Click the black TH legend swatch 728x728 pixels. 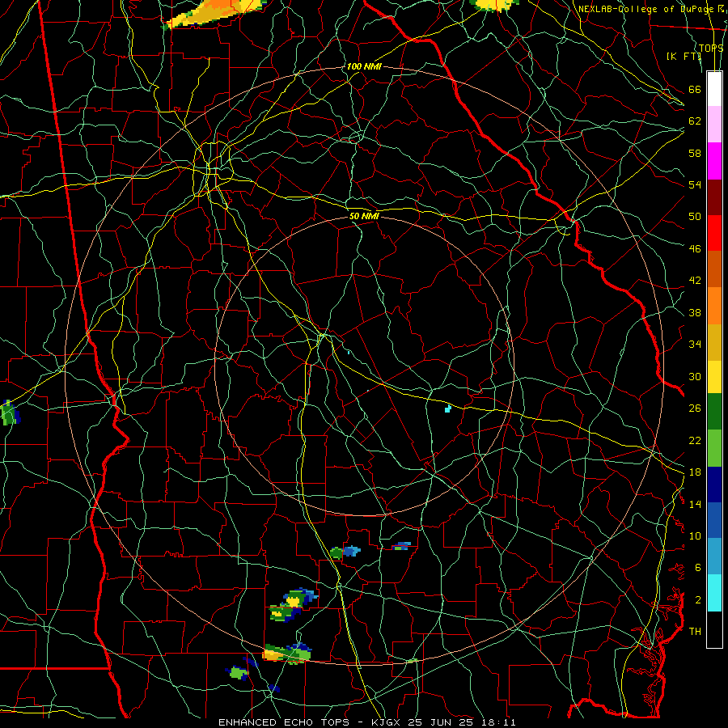[x=714, y=629]
